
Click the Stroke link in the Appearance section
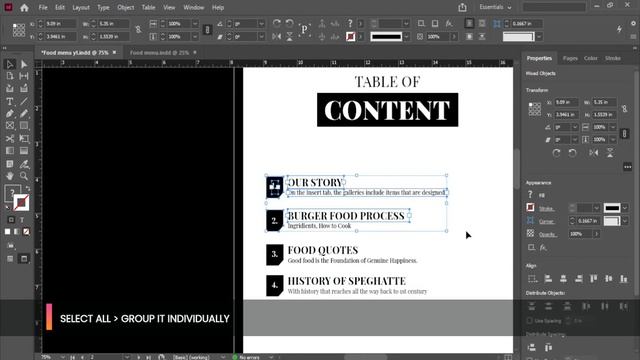[x=546, y=209]
